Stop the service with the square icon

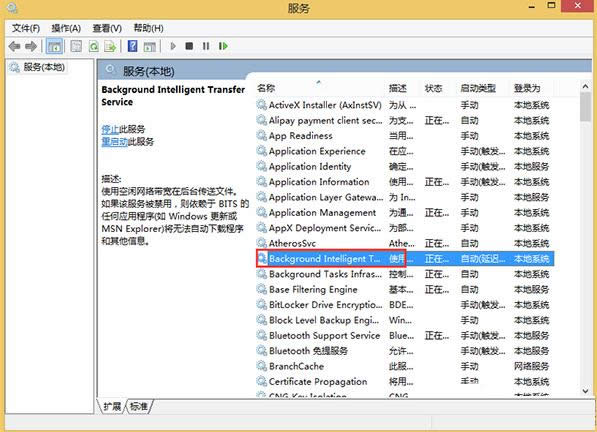189,46
